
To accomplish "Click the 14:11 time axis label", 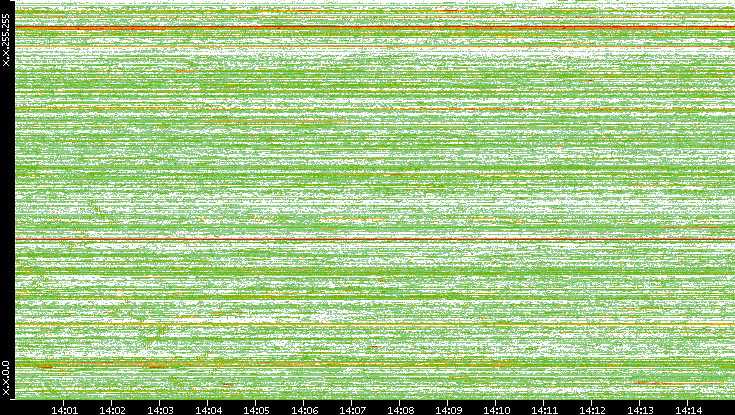I will [x=545, y=410].
